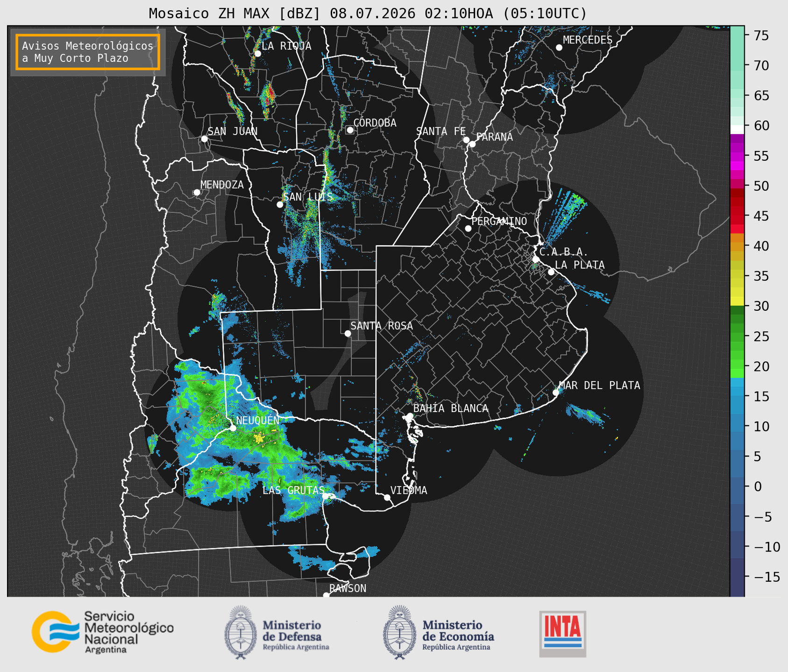The height and width of the screenshot is (672, 788).
Task: Click the La Rioja city marker dot
Action: point(257,54)
